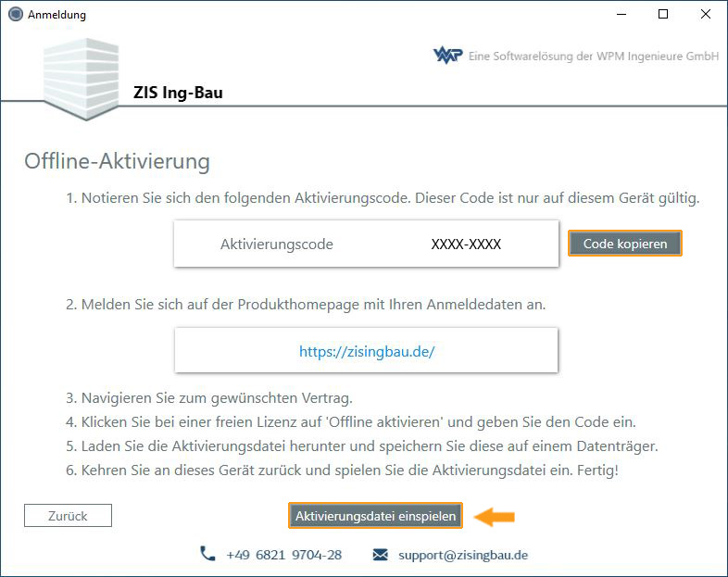Click the Offline-Aktivierung heading
This screenshot has width=728, height=577.
(x=117, y=161)
